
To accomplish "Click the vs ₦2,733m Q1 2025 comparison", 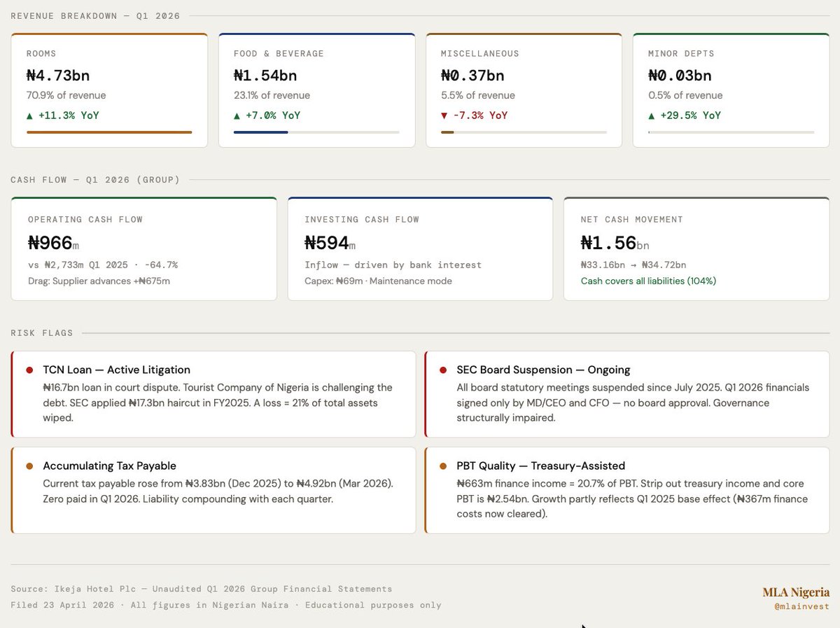I will click(x=103, y=265).
